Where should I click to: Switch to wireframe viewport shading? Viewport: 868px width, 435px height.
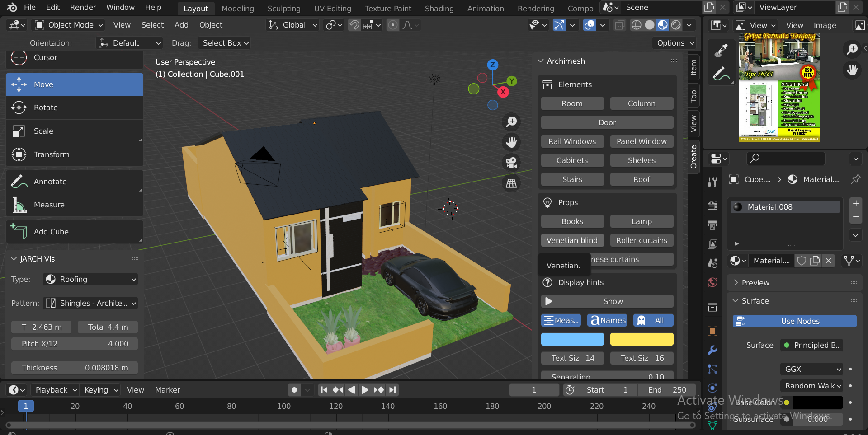pos(636,25)
